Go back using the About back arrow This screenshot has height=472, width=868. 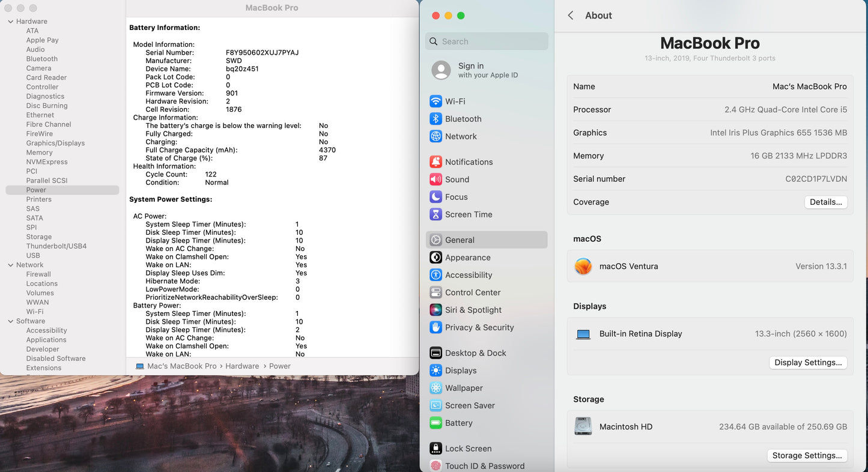pos(571,16)
